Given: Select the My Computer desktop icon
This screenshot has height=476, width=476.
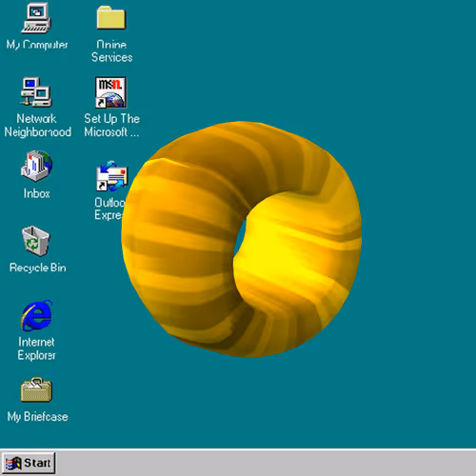Looking at the screenshot, I should [x=36, y=18].
